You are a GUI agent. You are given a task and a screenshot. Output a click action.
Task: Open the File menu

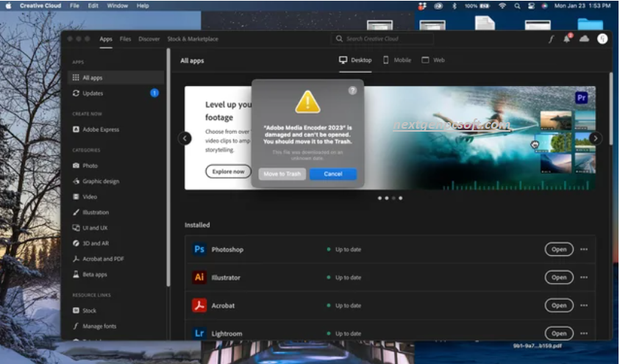pos(74,6)
